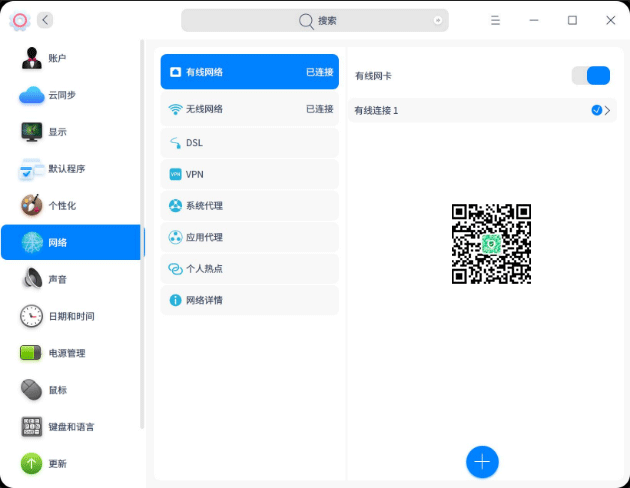The width and height of the screenshot is (630, 488).
Task: Click the search field's right arrow button
Action: coord(438,20)
